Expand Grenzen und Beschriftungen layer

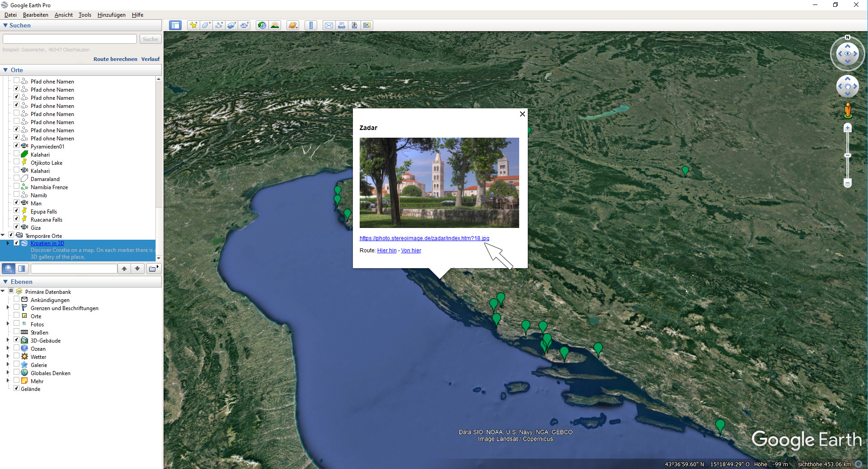[8, 307]
